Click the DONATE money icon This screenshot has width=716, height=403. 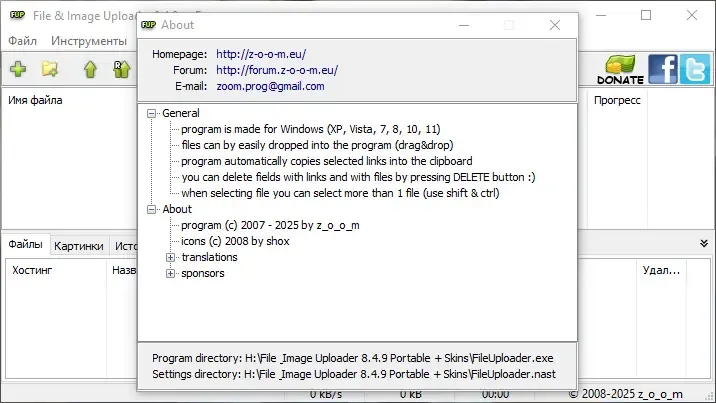[x=620, y=69]
